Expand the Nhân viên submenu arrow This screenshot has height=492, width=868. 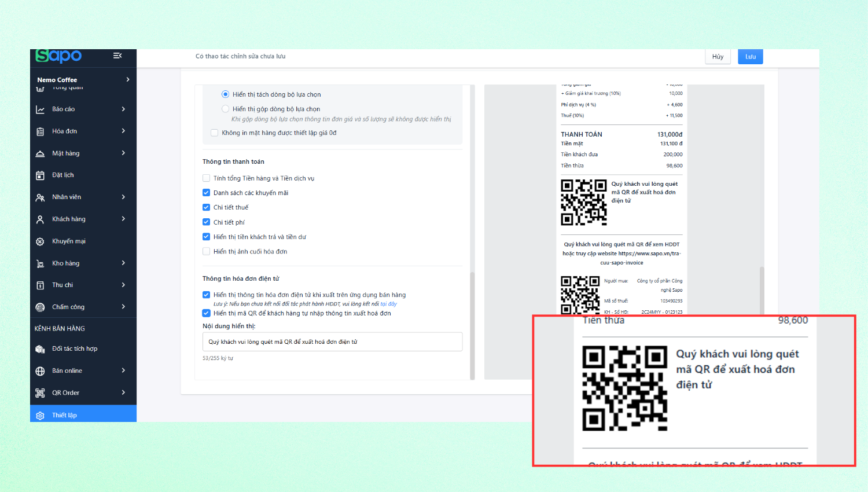[x=123, y=197]
